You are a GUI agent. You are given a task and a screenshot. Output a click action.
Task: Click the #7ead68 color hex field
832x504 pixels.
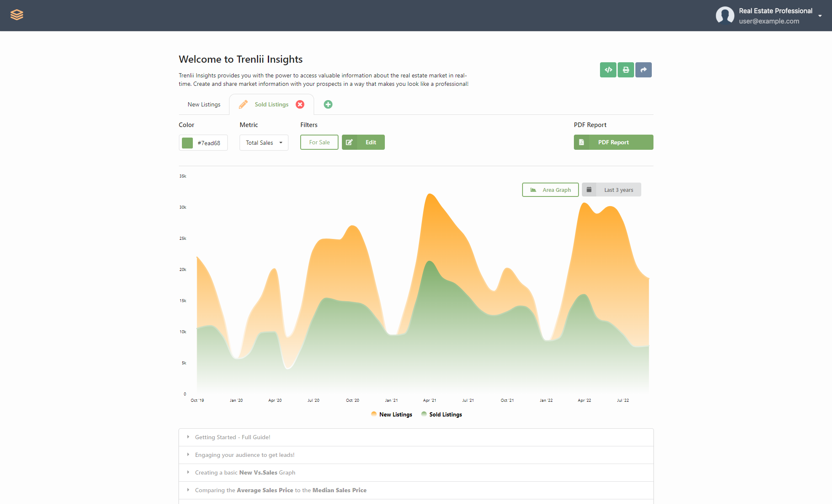(209, 143)
